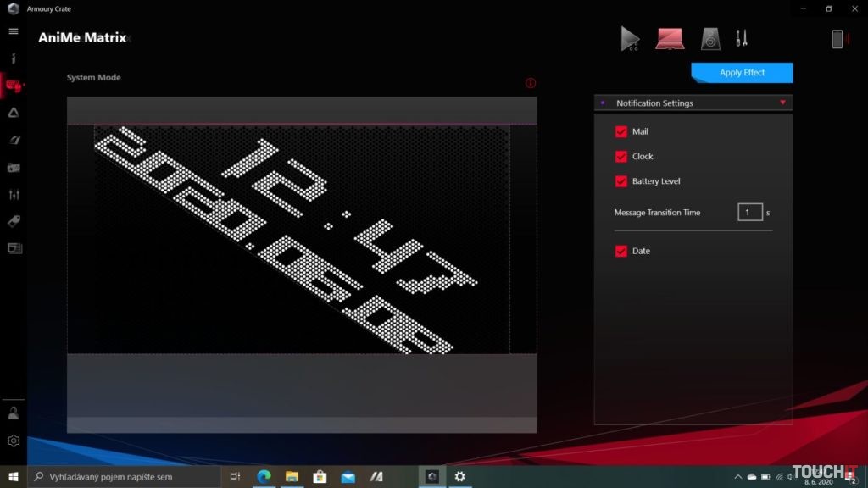
Task: Click the Message Transition Time input field
Action: (x=750, y=212)
